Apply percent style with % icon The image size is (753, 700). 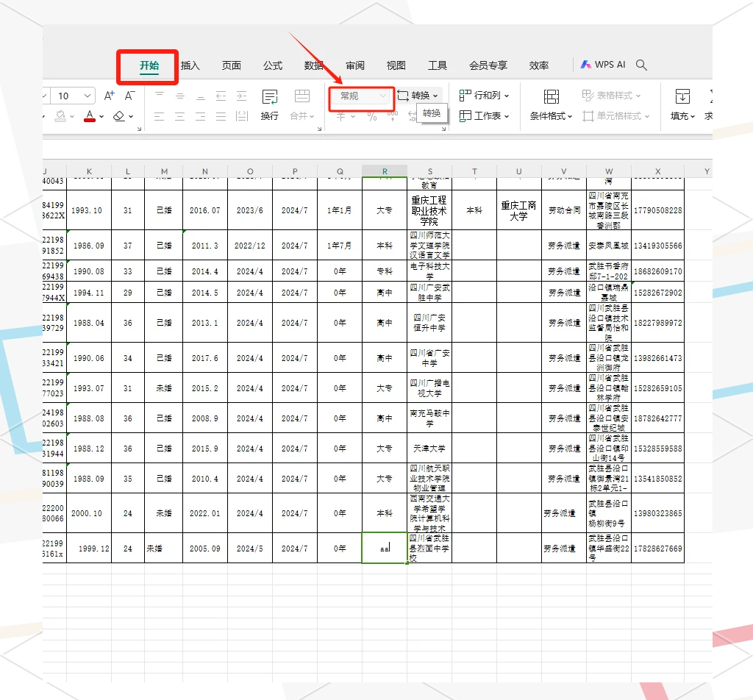(372, 115)
